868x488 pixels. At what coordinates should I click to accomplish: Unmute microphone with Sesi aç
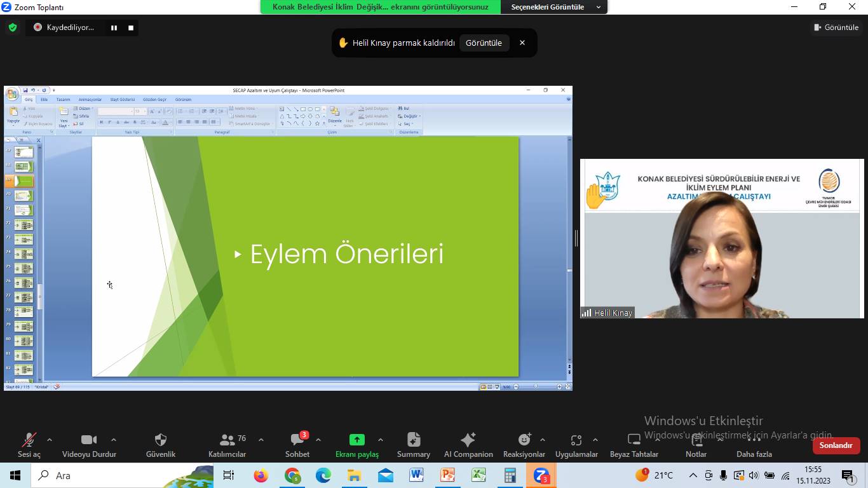coord(29,440)
